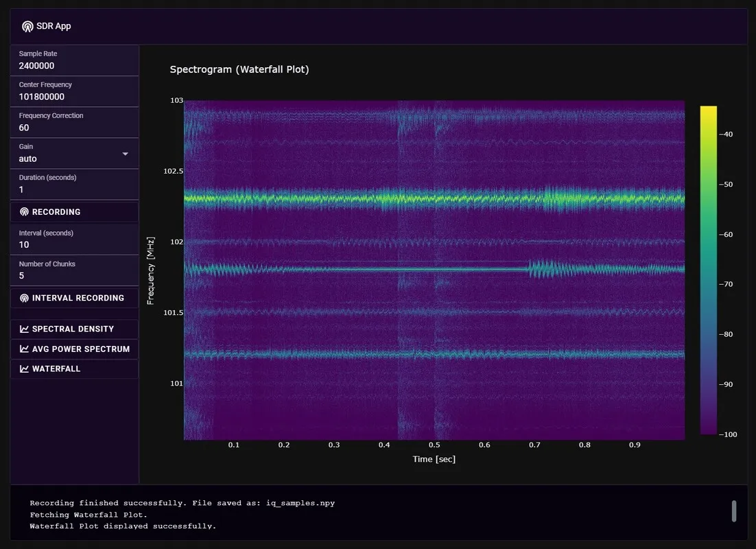The image size is (756, 549).
Task: Edit the Interval (seconds) field
Action: pos(74,240)
